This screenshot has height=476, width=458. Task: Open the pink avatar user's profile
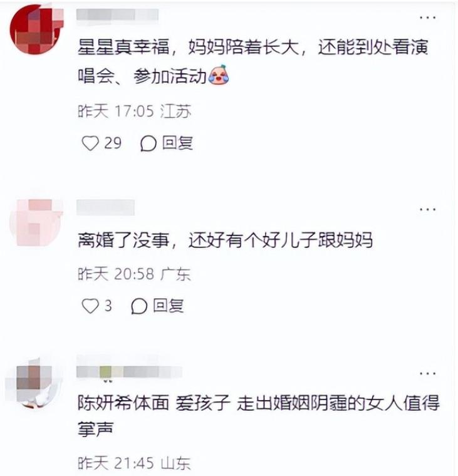click(36, 222)
